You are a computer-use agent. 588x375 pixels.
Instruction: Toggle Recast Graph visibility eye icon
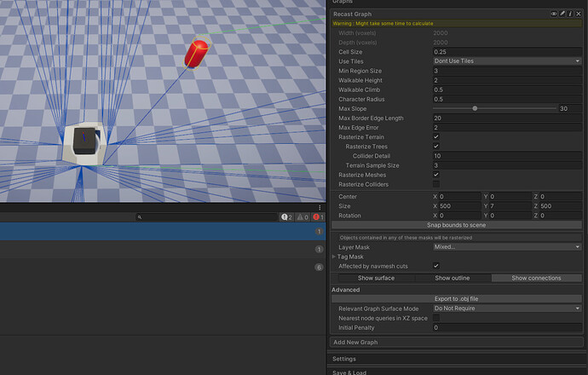coord(554,14)
